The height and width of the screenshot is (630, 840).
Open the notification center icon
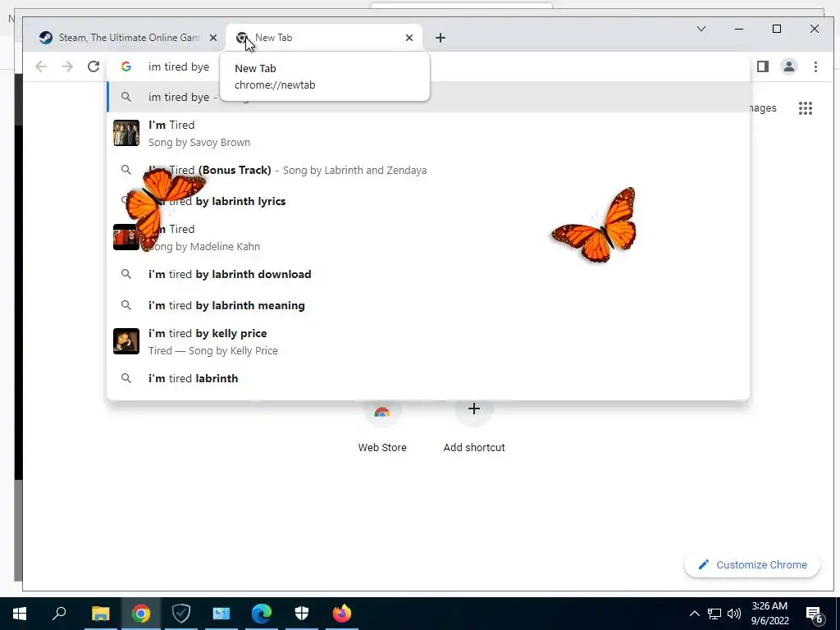(x=815, y=614)
